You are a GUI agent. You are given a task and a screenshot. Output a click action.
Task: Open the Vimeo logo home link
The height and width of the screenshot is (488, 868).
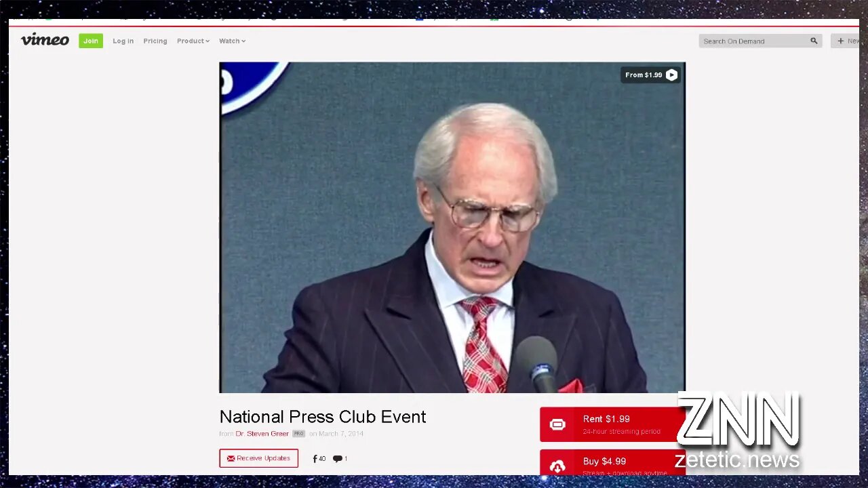[x=45, y=40]
